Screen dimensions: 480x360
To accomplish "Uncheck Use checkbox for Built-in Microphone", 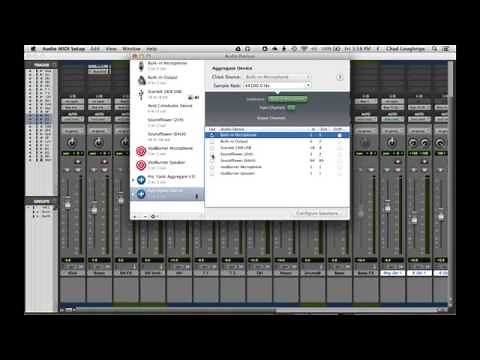I will (x=212, y=135).
